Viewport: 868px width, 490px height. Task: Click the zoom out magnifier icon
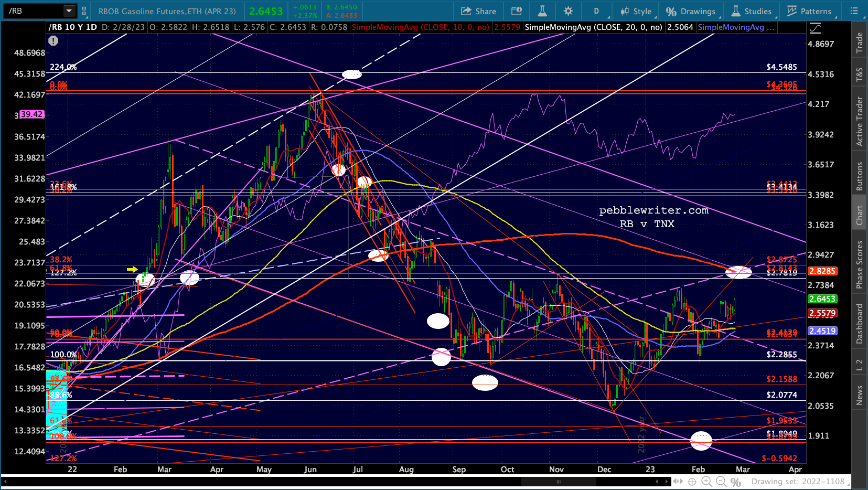(x=721, y=482)
